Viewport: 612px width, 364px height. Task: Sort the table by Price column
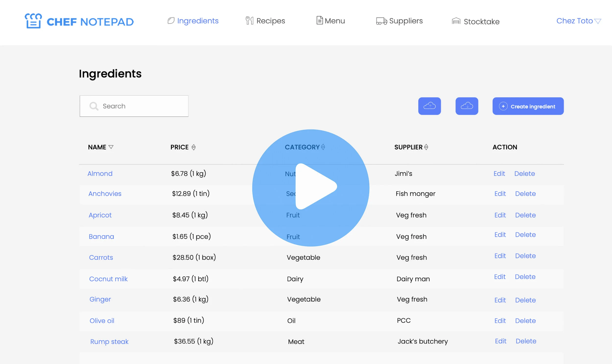[x=194, y=147]
